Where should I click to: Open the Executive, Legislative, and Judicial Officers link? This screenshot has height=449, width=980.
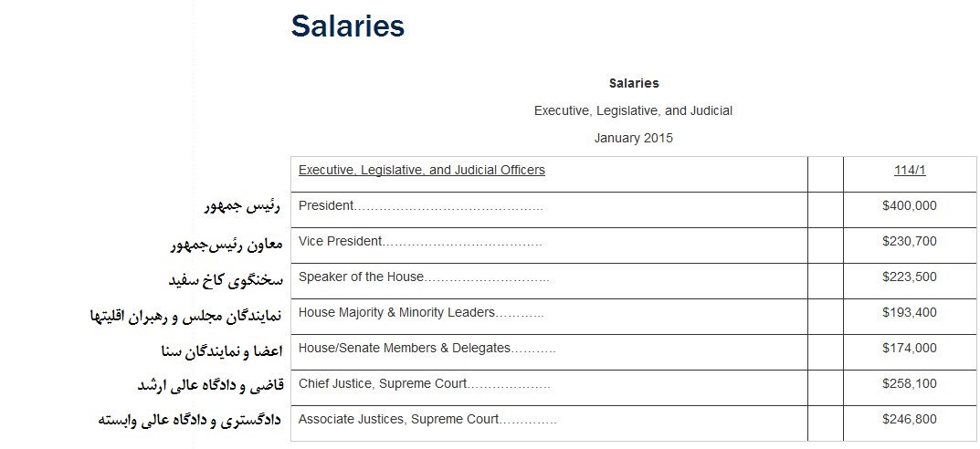pyautogui.click(x=421, y=171)
